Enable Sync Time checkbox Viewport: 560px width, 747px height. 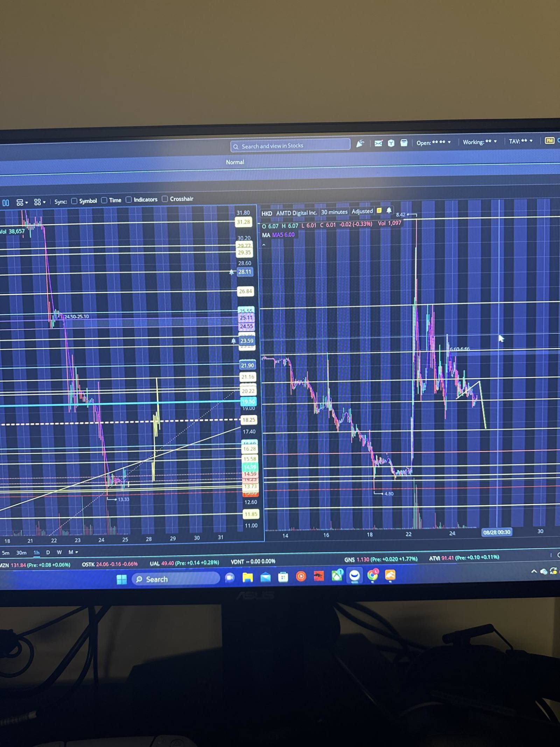(x=104, y=200)
